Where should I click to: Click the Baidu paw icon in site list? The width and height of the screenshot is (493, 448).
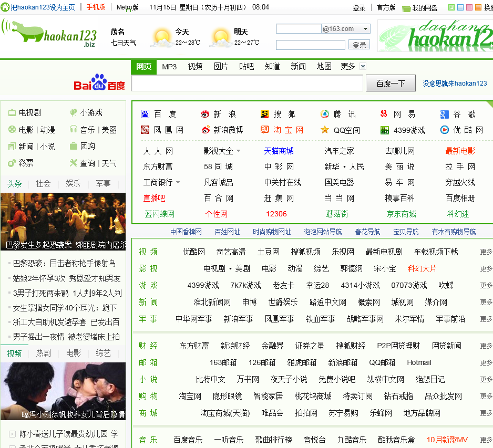click(145, 114)
